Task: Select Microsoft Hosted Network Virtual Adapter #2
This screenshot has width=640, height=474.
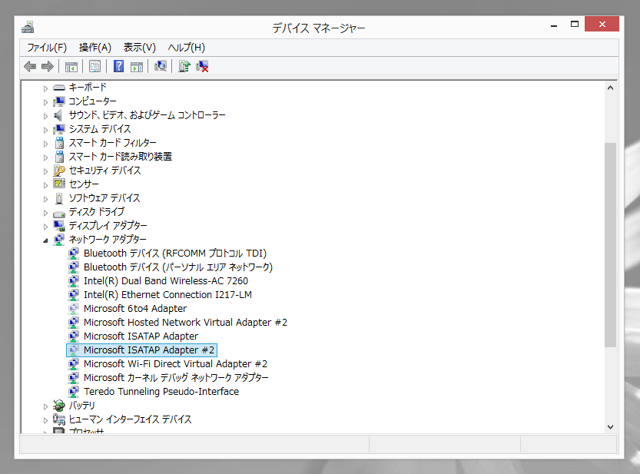Action: click(x=185, y=323)
